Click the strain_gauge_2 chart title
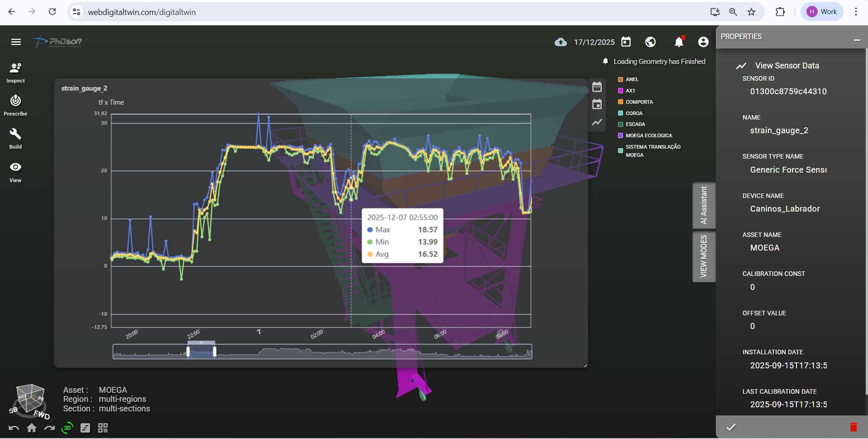This screenshot has width=868, height=439. pos(84,88)
